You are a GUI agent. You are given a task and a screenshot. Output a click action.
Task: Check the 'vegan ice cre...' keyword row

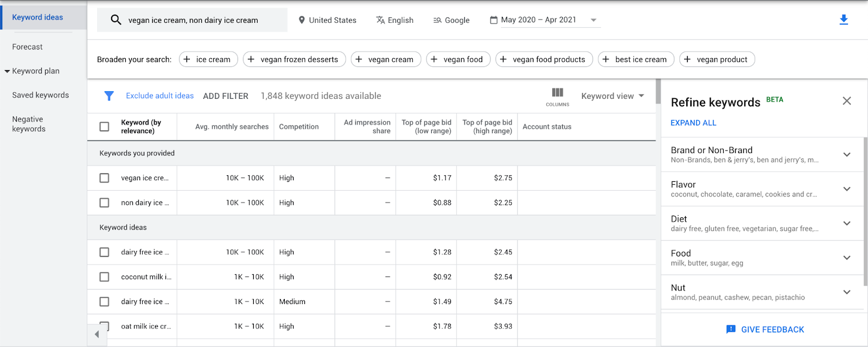(x=104, y=178)
